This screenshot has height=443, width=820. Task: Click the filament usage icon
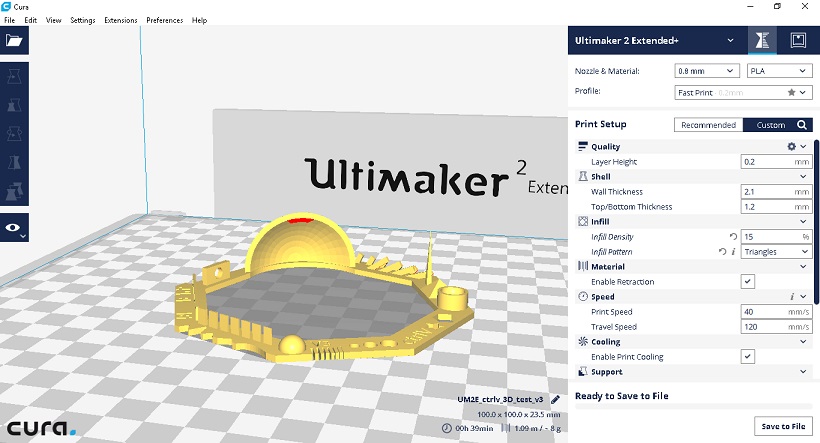pos(506,428)
